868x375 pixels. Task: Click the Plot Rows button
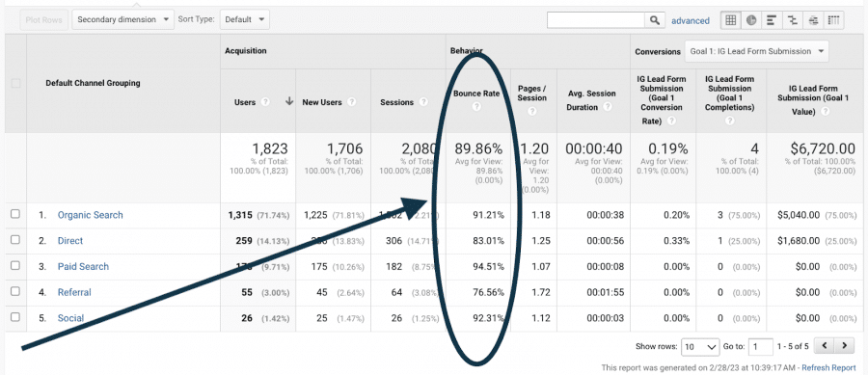point(43,19)
